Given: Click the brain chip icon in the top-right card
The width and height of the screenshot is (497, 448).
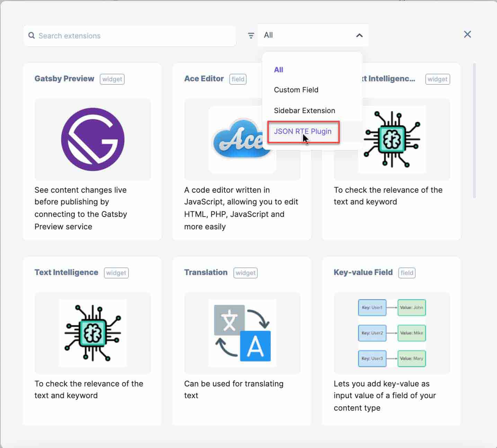Looking at the screenshot, I should click(x=392, y=139).
